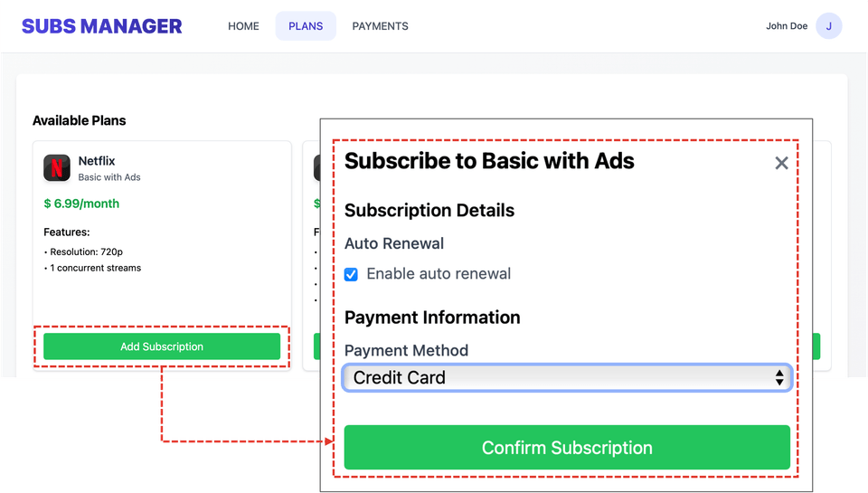The width and height of the screenshot is (868, 493).
Task: Click the green button at the right edge card
Action: [816, 346]
